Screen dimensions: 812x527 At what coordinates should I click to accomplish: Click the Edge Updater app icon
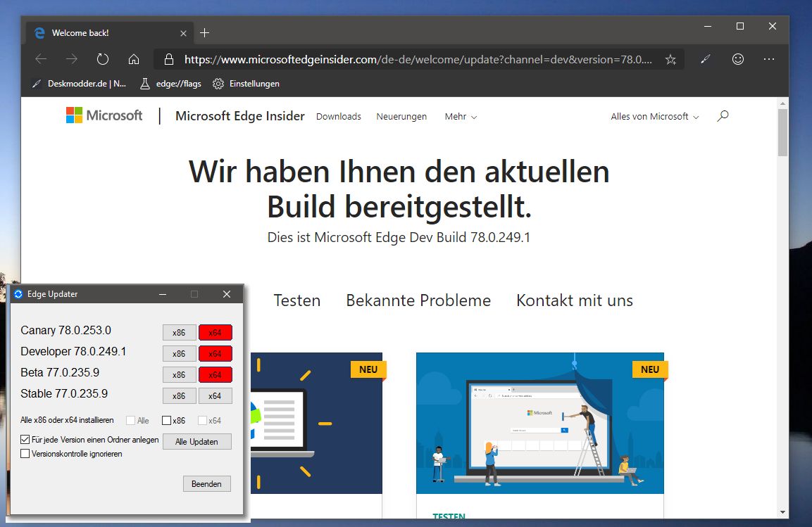click(18, 293)
